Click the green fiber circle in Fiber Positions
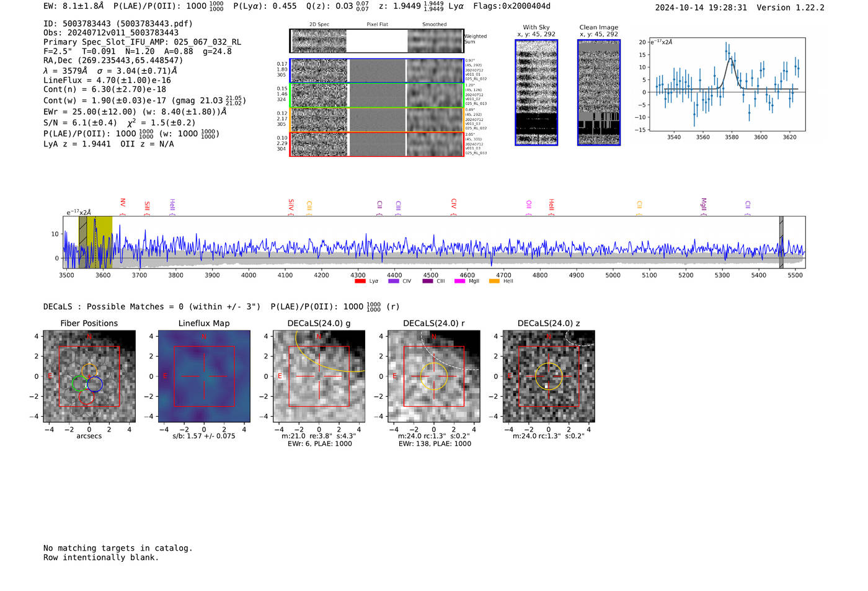The image size is (868, 591). point(79,383)
